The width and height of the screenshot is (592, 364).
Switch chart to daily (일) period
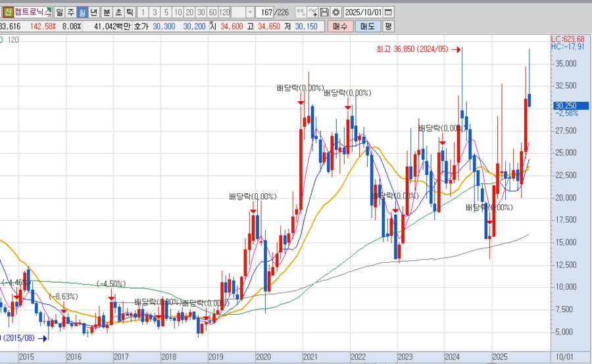(x=59, y=12)
